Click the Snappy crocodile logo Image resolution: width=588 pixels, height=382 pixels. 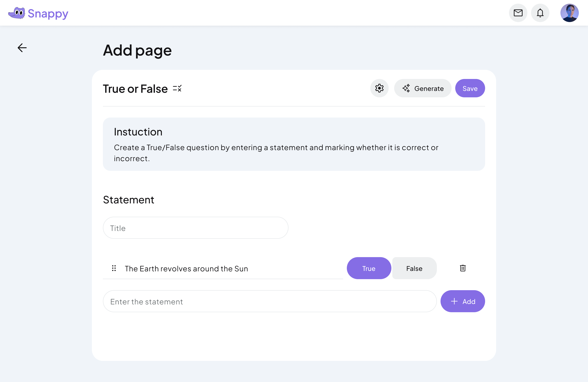(17, 13)
